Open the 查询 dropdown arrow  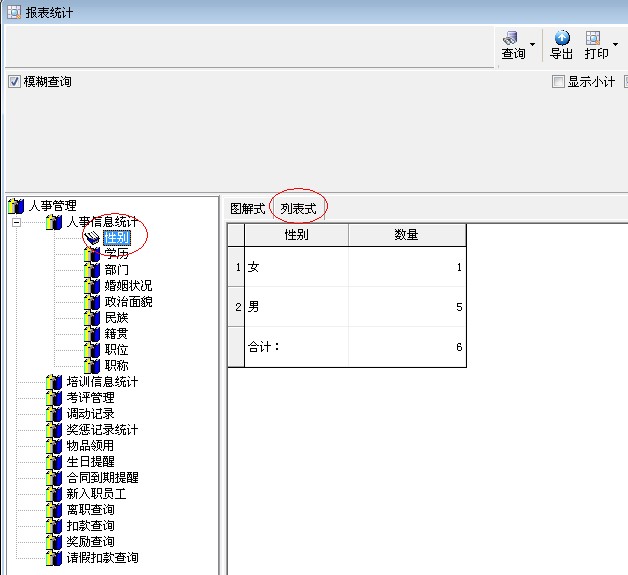click(x=532, y=44)
